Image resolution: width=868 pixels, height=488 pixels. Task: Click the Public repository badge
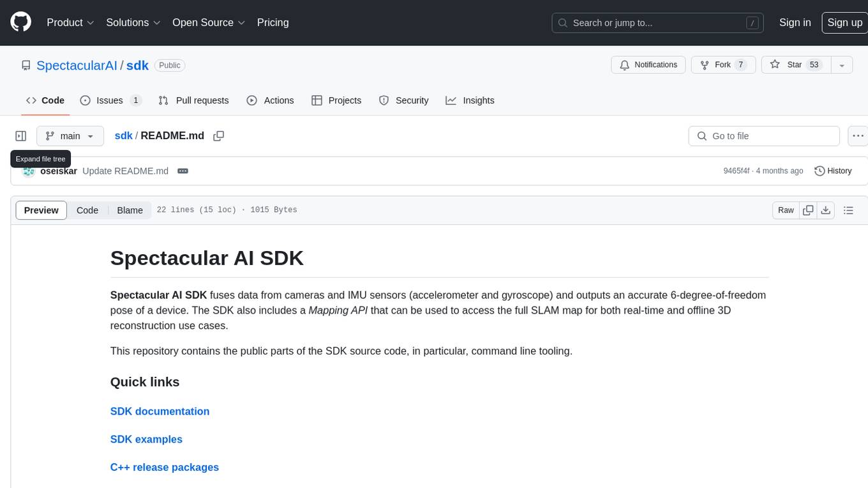(170, 65)
